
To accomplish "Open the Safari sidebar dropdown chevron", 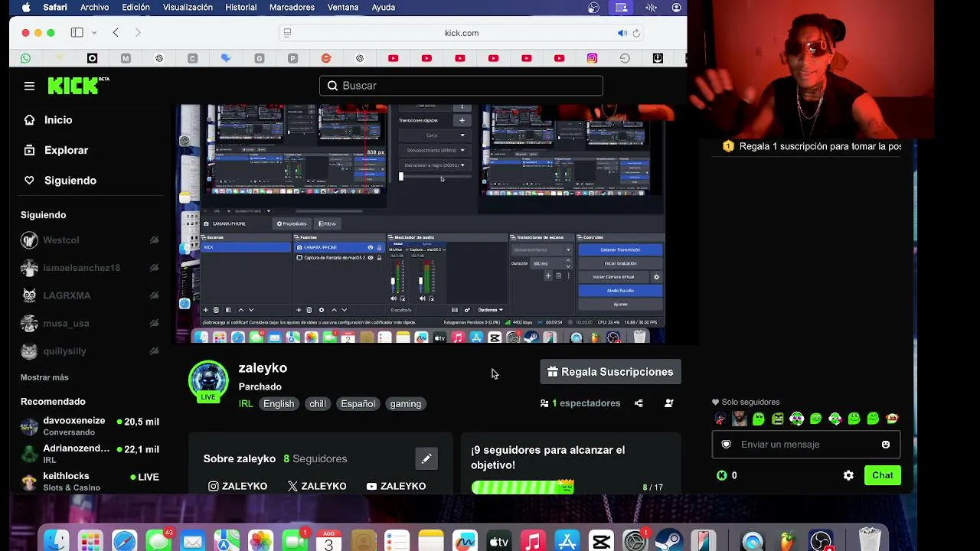I will [x=94, y=32].
